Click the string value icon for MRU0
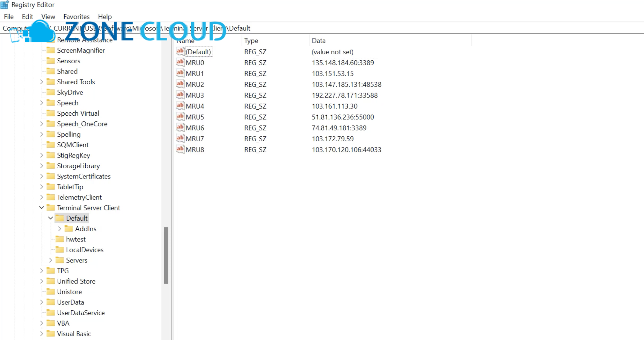Screen dimensions: 644x340 tap(180, 62)
